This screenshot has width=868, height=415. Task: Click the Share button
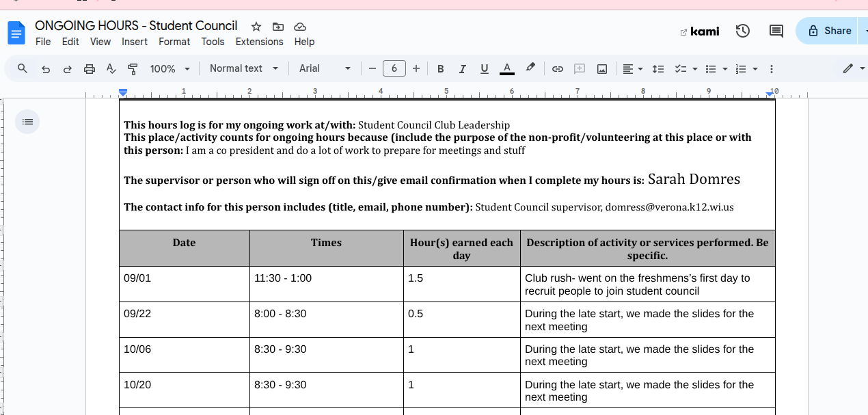coord(830,31)
